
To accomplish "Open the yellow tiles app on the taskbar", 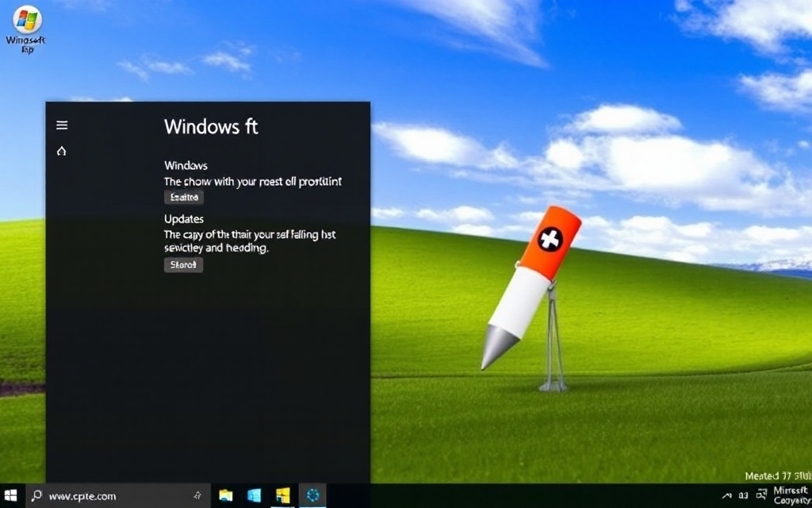I will (283, 495).
